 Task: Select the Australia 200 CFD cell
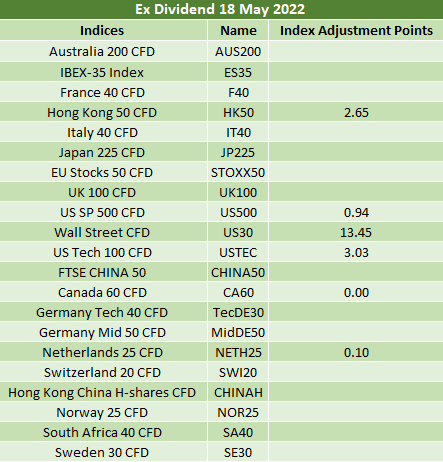tap(102, 52)
